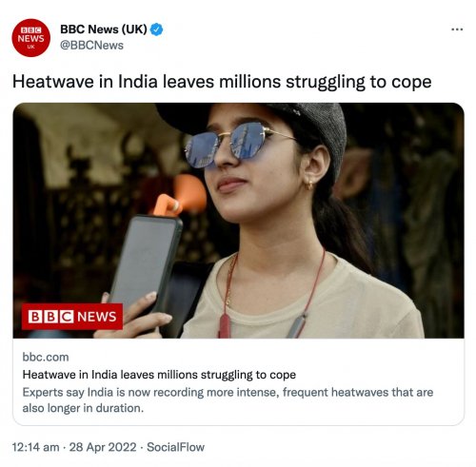Open the BBC News (UK) display name

tap(104, 29)
